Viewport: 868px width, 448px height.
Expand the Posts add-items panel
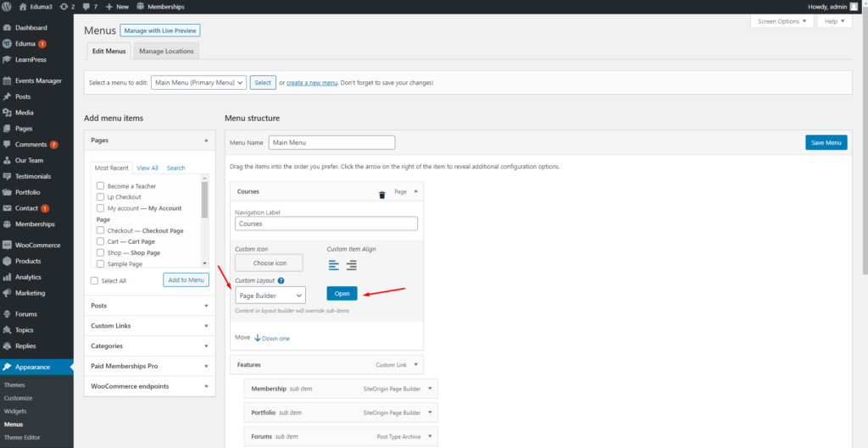[x=206, y=306]
